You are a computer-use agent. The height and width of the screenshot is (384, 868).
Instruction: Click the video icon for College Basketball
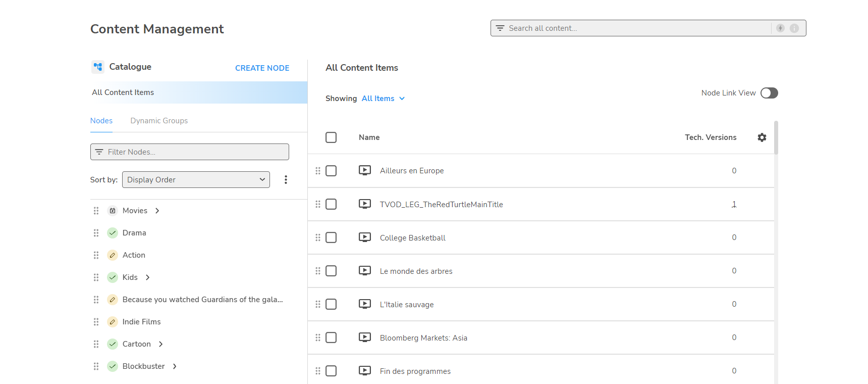pos(364,237)
